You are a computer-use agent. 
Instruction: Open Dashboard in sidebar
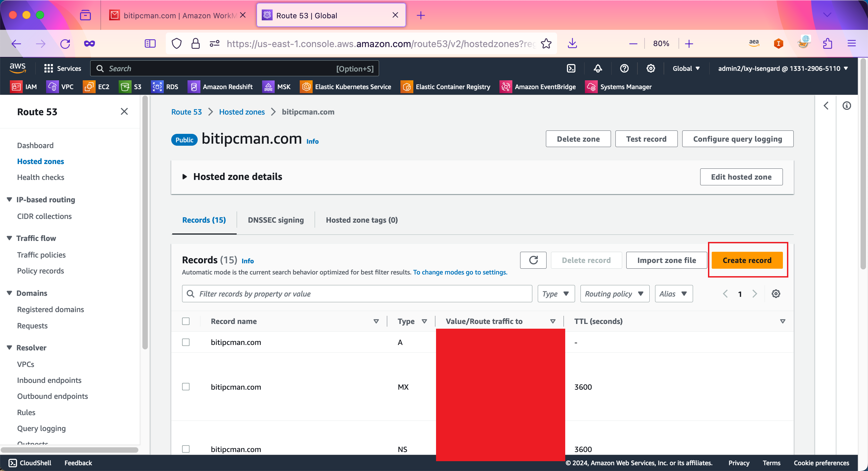point(35,145)
